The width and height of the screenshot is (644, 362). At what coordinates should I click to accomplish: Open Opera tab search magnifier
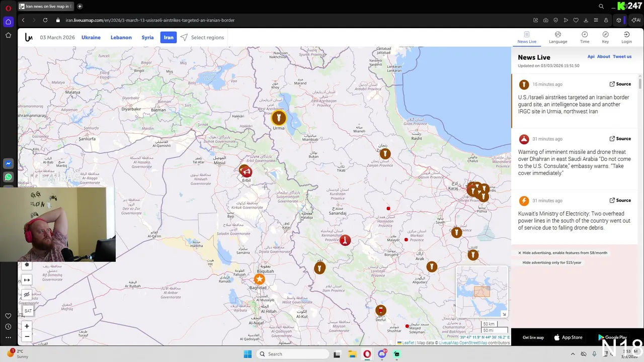click(x=601, y=7)
